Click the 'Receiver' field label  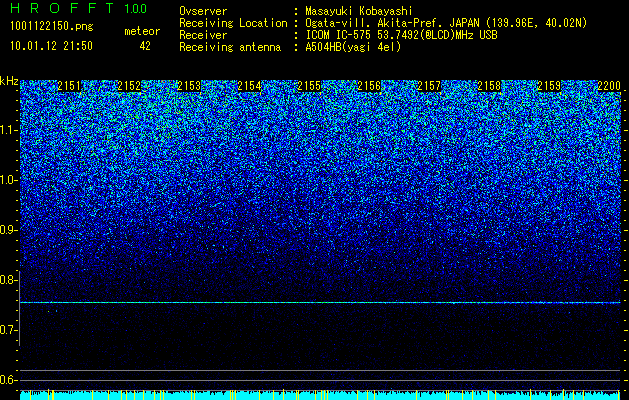[203, 35]
